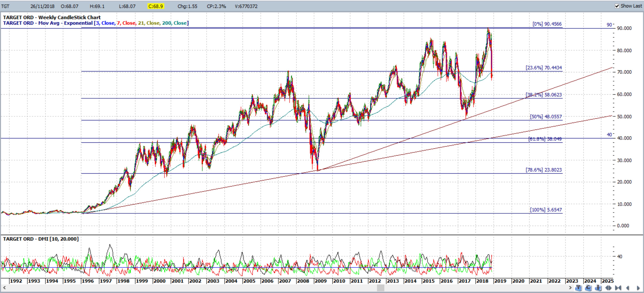Click the DMI panel's 40 axis label
Screen dimensions: 644x293
620,256
